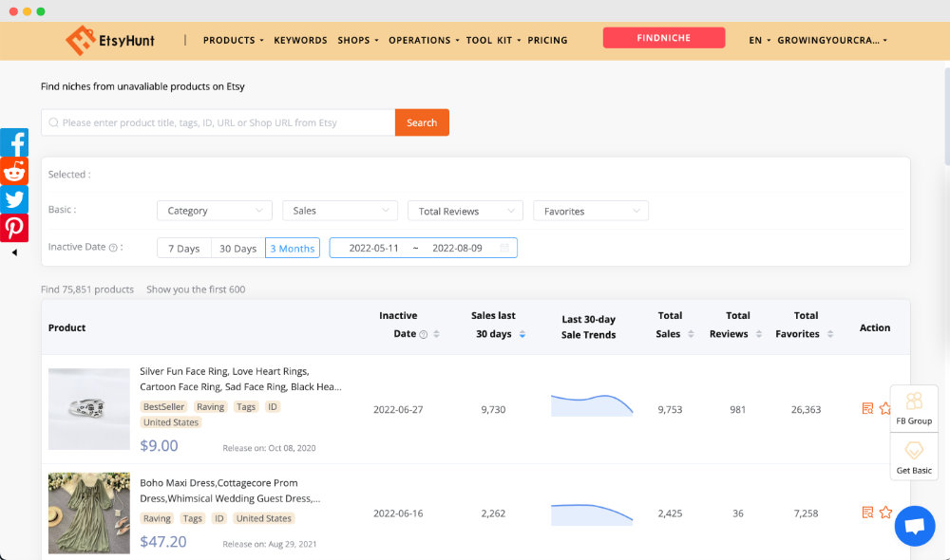Select the 3 Months inactive date filter
The height and width of the screenshot is (560, 950).
point(292,248)
